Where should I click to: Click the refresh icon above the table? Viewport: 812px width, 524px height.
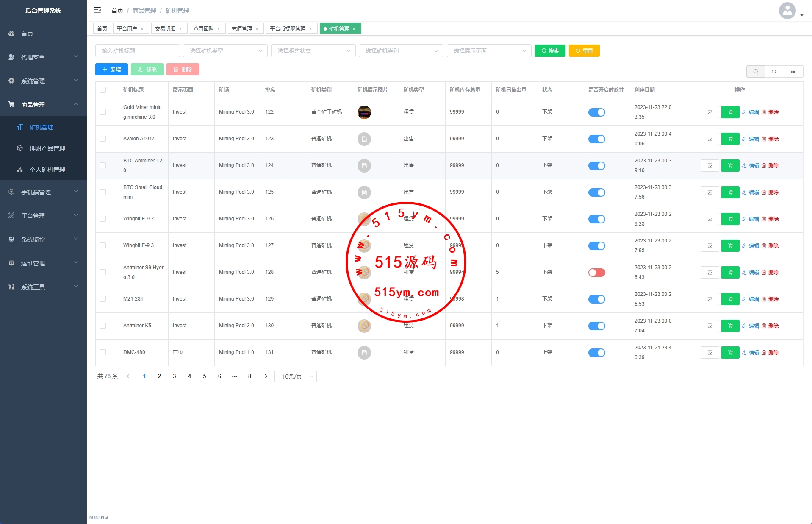[774, 72]
